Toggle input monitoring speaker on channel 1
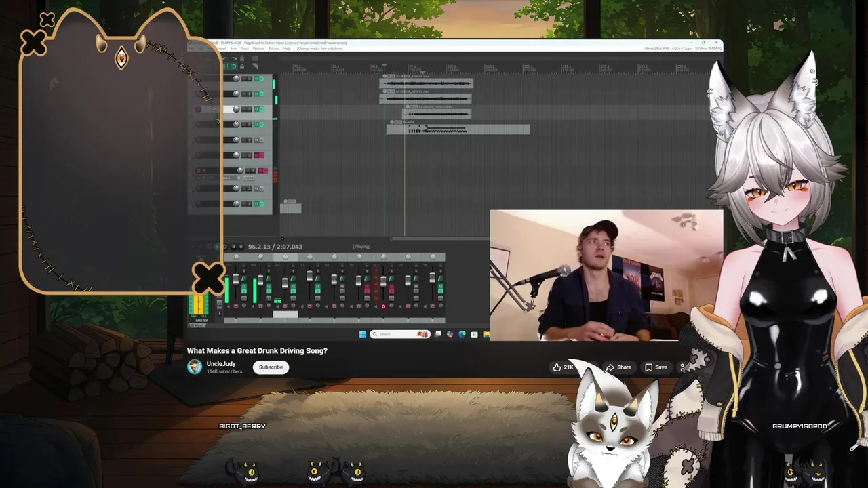The height and width of the screenshot is (488, 868). pyautogui.click(x=229, y=306)
